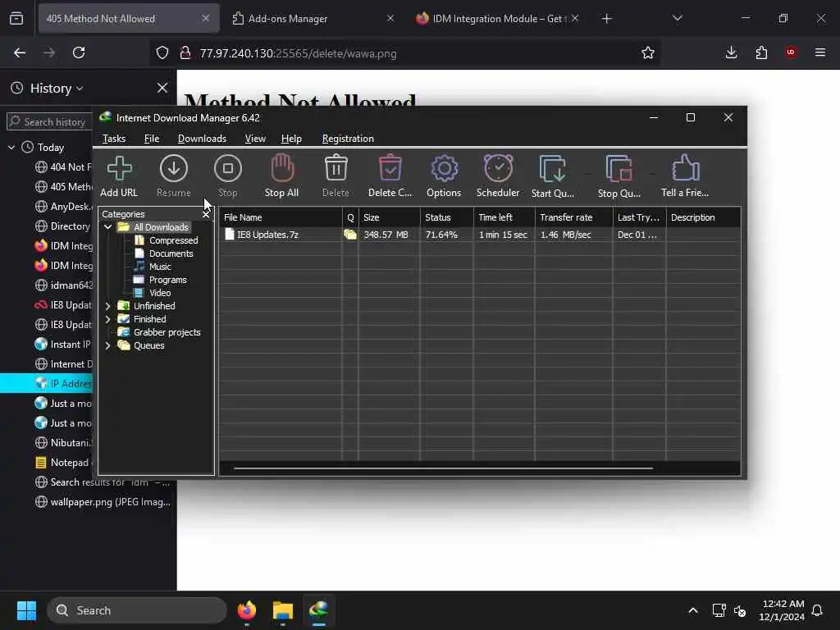Collapse the All Downloads tree node

[x=107, y=227]
